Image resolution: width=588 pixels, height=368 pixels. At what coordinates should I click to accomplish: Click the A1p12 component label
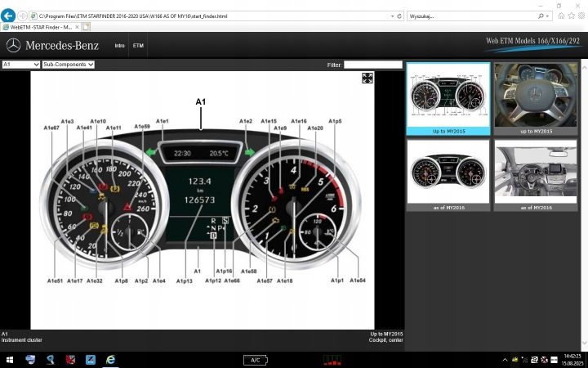[213, 280]
